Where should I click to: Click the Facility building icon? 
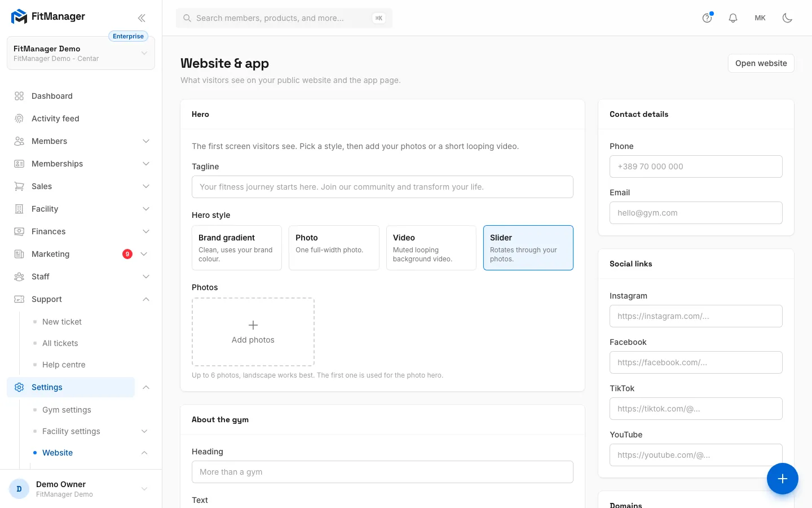pyautogui.click(x=19, y=209)
